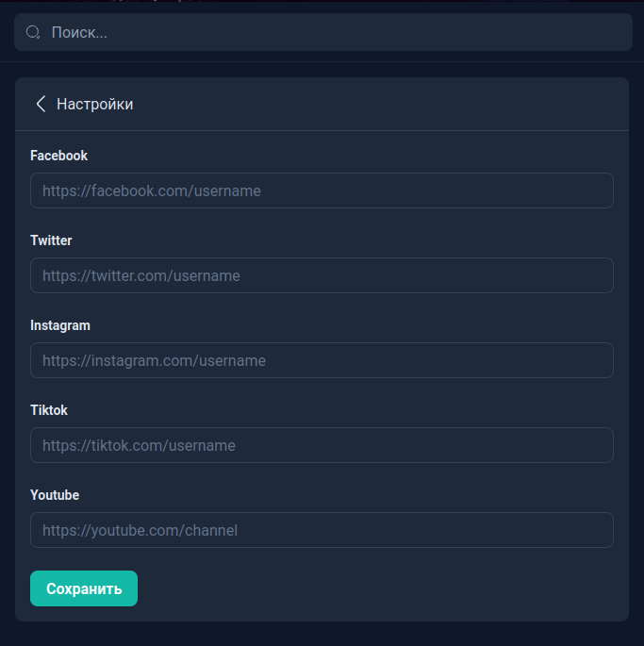Focus the Tiktok profile URL input
The image size is (644, 646).
[322, 445]
